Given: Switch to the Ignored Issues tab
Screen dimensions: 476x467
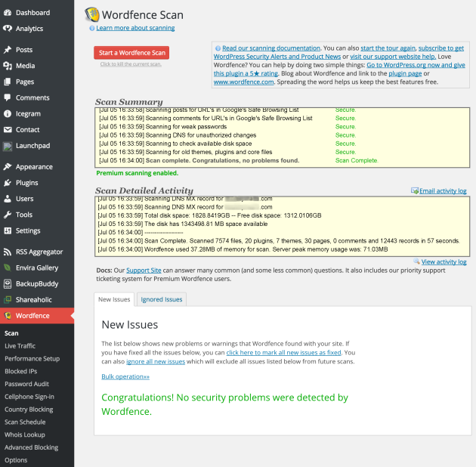Looking at the screenshot, I should point(162,299).
